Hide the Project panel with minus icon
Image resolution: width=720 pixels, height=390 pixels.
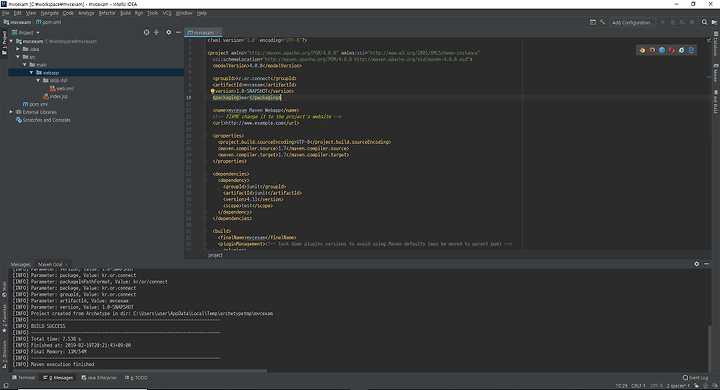tap(178, 33)
